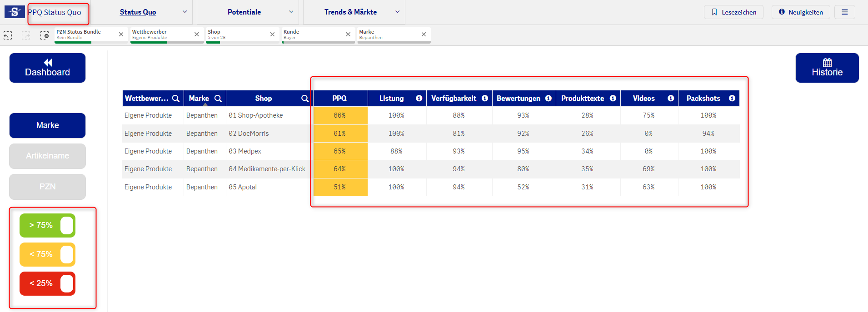Clear all selections icon
Screen dimensions: 868x312
pos(45,35)
